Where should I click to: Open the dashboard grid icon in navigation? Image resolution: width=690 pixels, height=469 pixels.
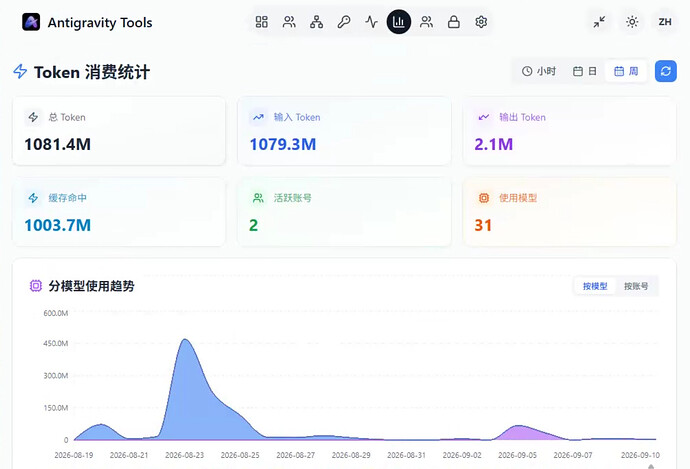pos(261,22)
